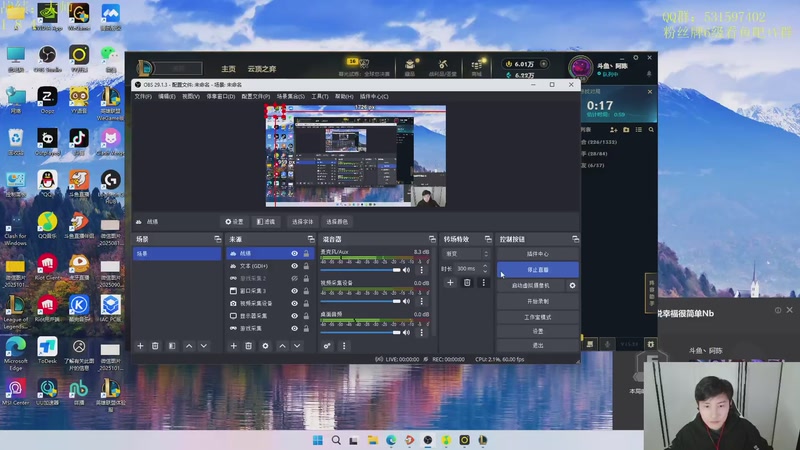Open mixer footer three-dot options menu

(344, 346)
